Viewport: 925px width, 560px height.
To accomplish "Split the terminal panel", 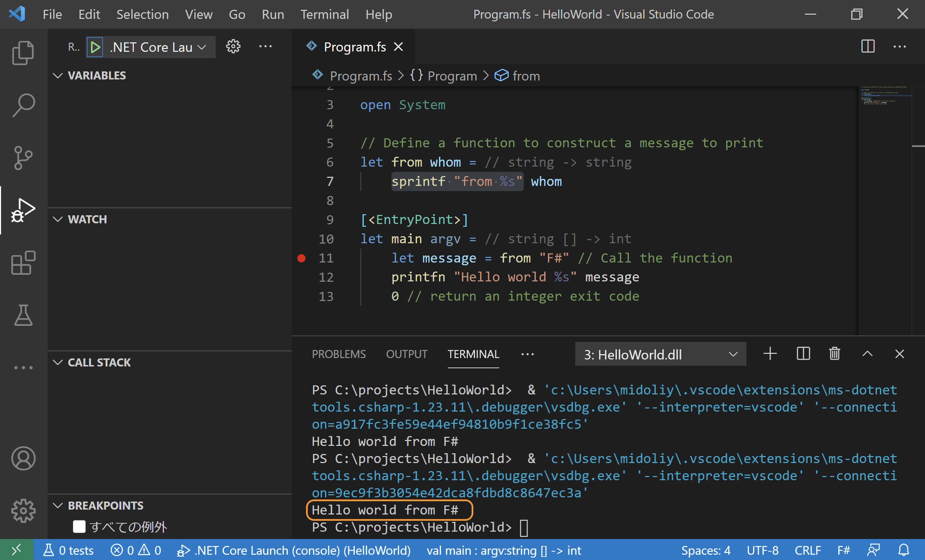I will click(803, 354).
